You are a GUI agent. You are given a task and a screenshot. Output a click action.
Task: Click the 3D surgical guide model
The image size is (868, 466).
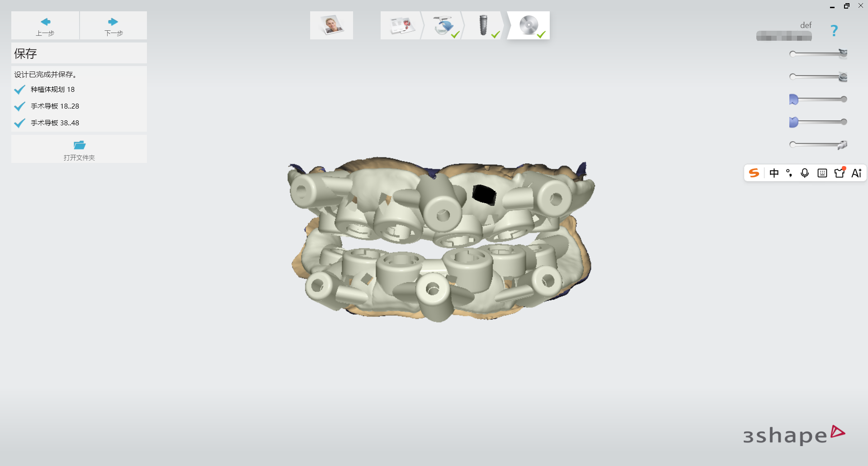click(x=441, y=239)
